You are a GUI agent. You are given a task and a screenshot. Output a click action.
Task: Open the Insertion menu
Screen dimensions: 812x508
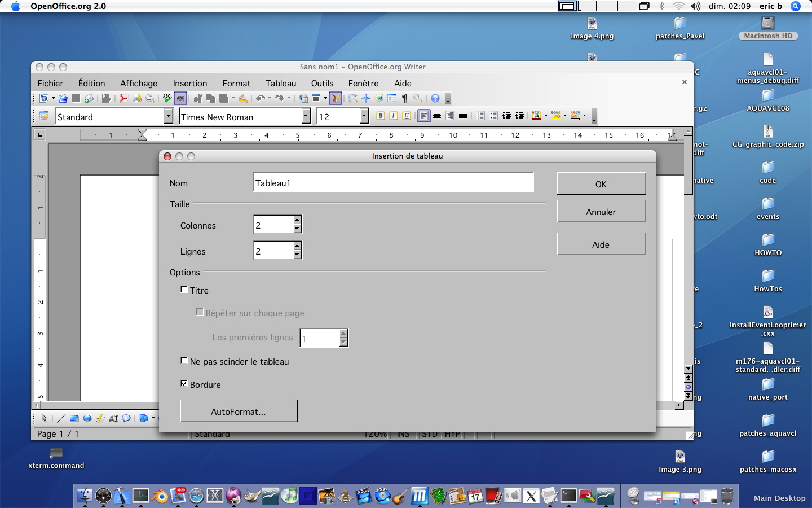(190, 83)
